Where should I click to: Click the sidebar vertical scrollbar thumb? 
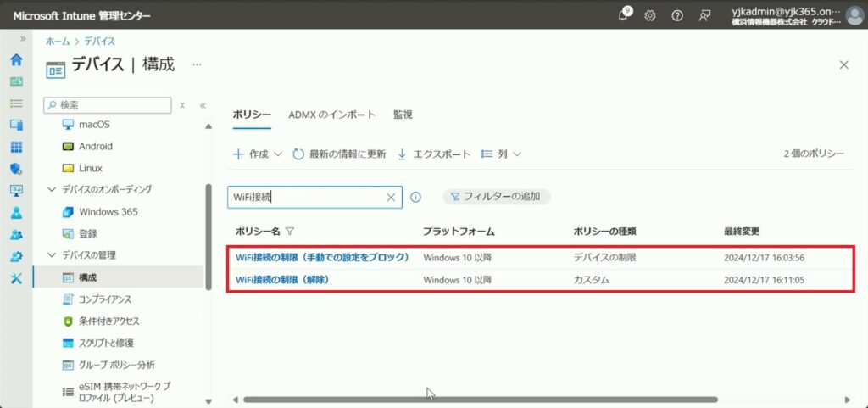click(x=209, y=237)
